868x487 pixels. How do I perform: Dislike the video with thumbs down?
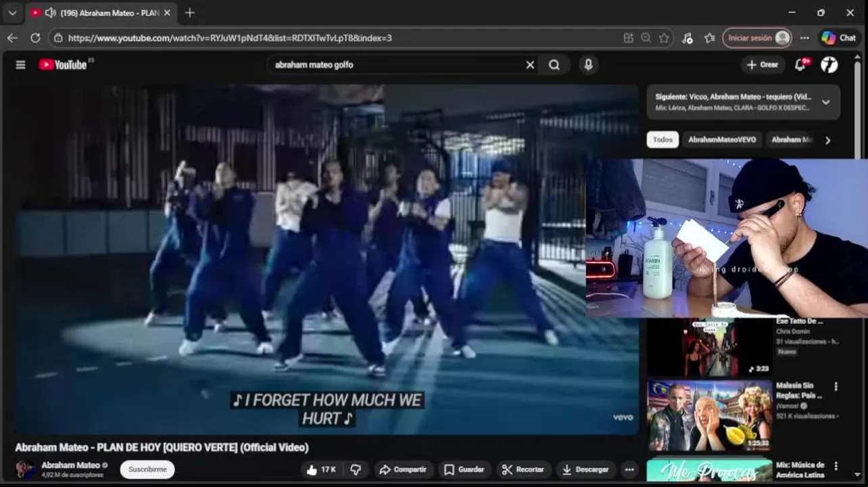[x=356, y=469]
